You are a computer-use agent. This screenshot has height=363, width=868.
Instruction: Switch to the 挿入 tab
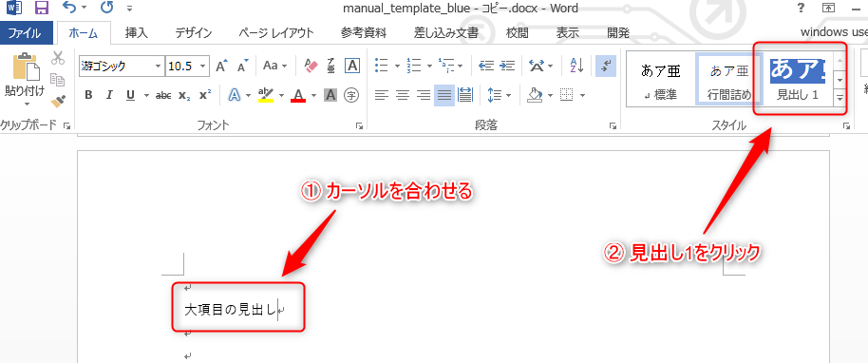(x=136, y=32)
